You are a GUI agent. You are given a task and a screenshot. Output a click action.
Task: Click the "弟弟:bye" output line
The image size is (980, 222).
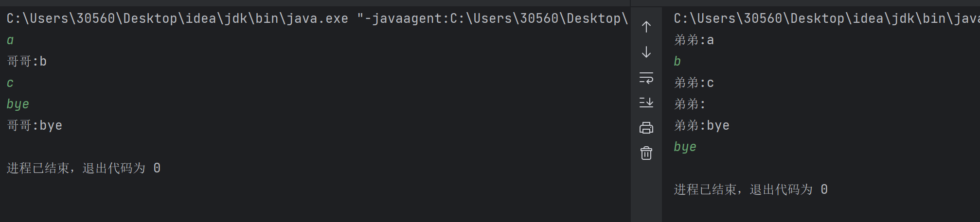pos(702,126)
